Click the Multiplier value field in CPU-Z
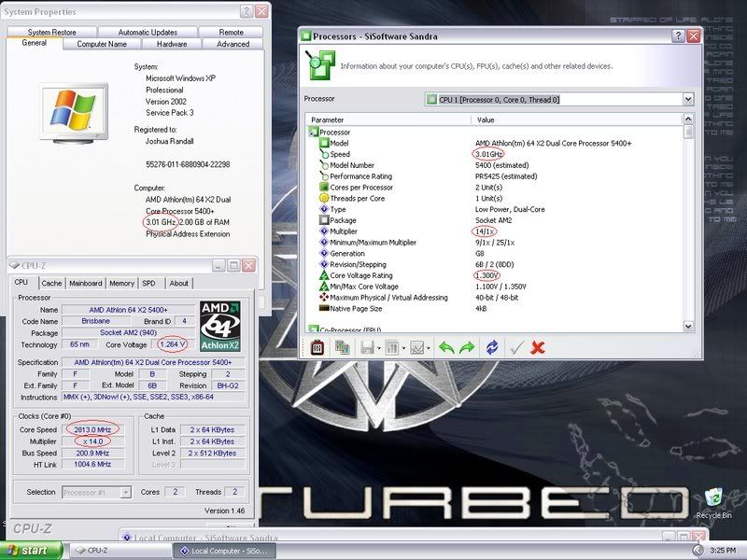This screenshot has height=560, width=747. pyautogui.click(x=92, y=441)
